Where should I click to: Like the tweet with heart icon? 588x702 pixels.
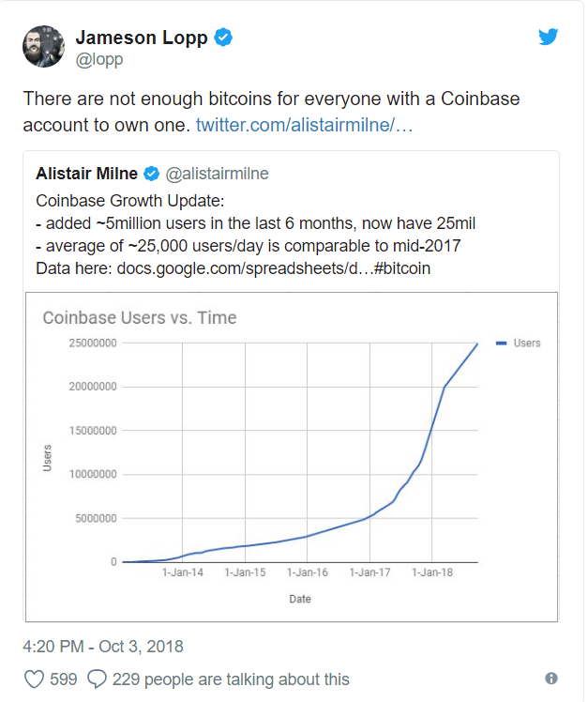[x=34, y=679]
